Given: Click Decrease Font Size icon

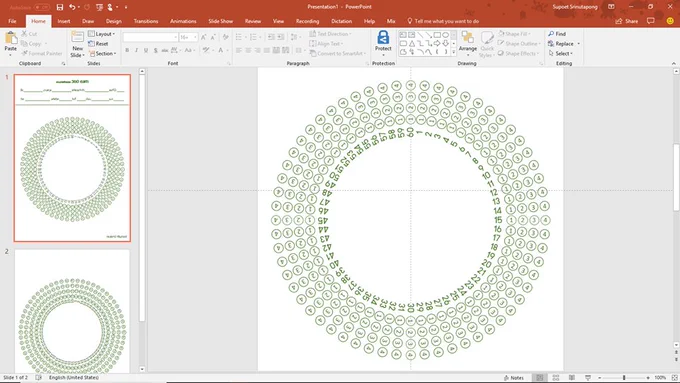Looking at the screenshot, I should 213,37.
